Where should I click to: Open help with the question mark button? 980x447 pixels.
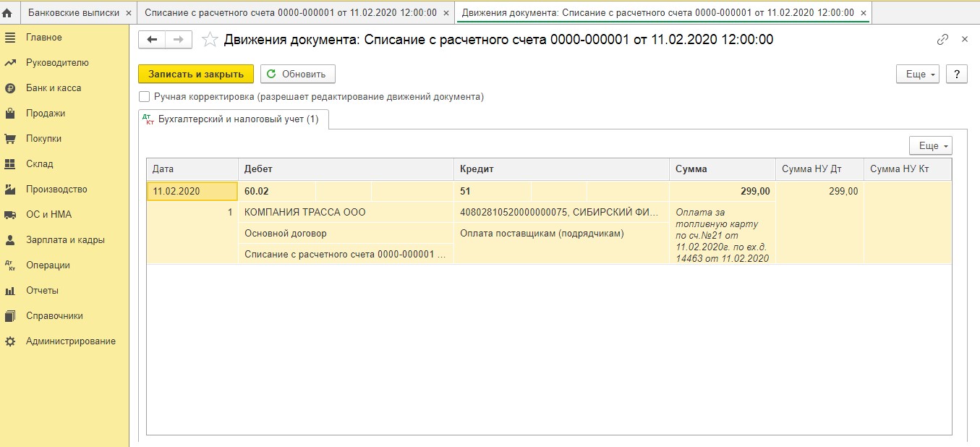(x=957, y=74)
